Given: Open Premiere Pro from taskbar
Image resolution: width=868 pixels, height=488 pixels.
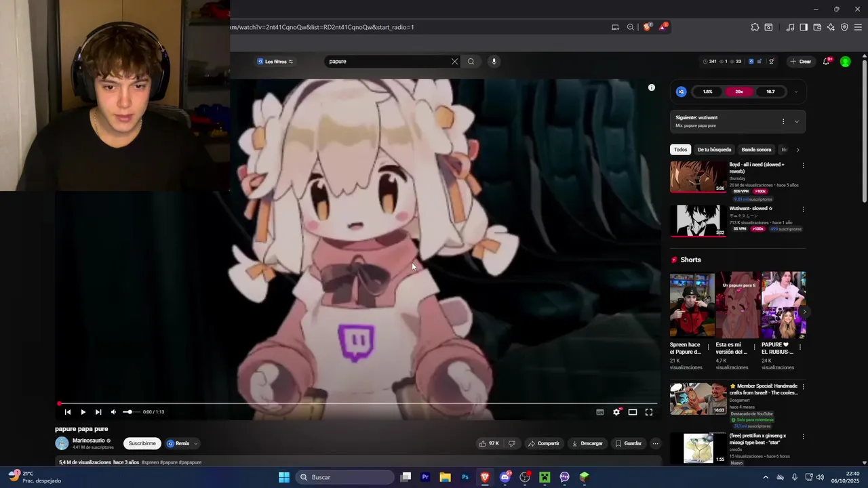Looking at the screenshot, I should coord(425,477).
